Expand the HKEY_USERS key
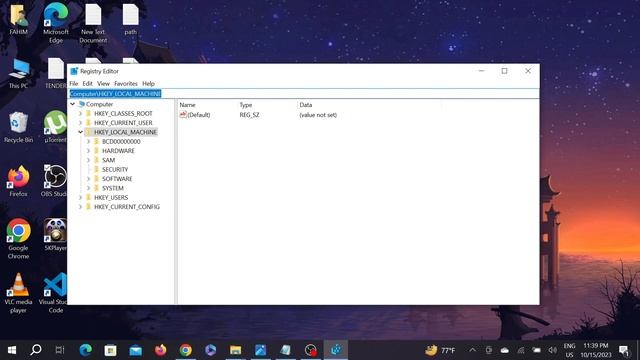 80,198
